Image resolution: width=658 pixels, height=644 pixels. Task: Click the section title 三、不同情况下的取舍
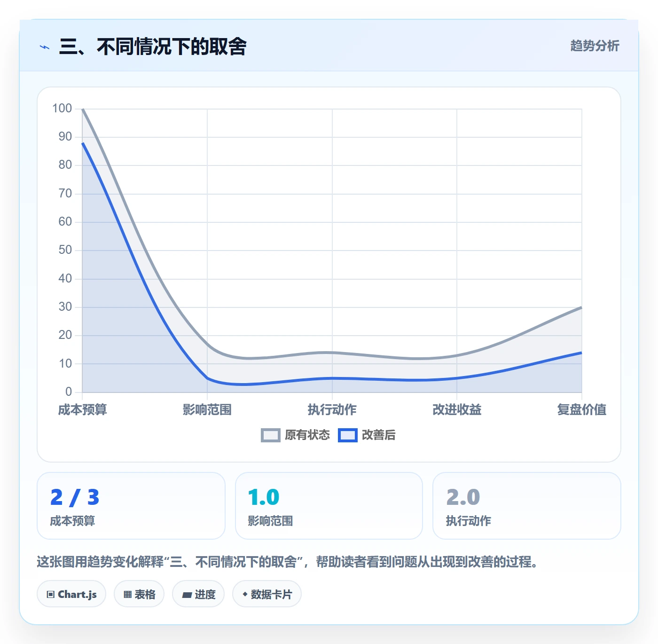(153, 47)
